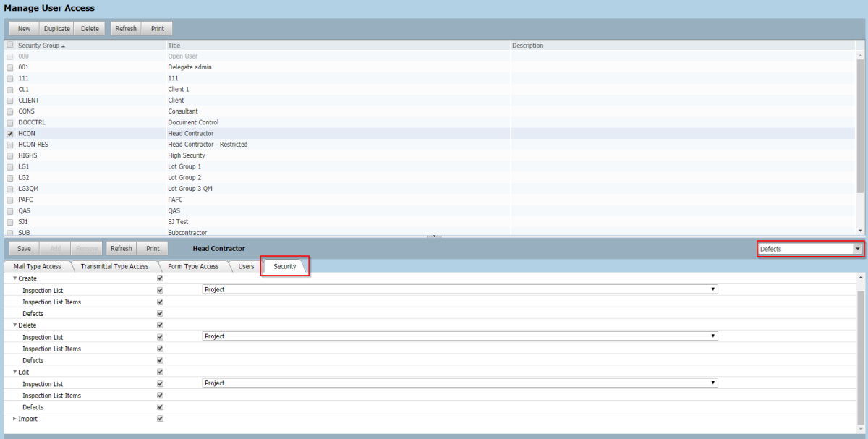The width and height of the screenshot is (868, 439).
Task: Collapse the Create permission group
Action: 15,278
